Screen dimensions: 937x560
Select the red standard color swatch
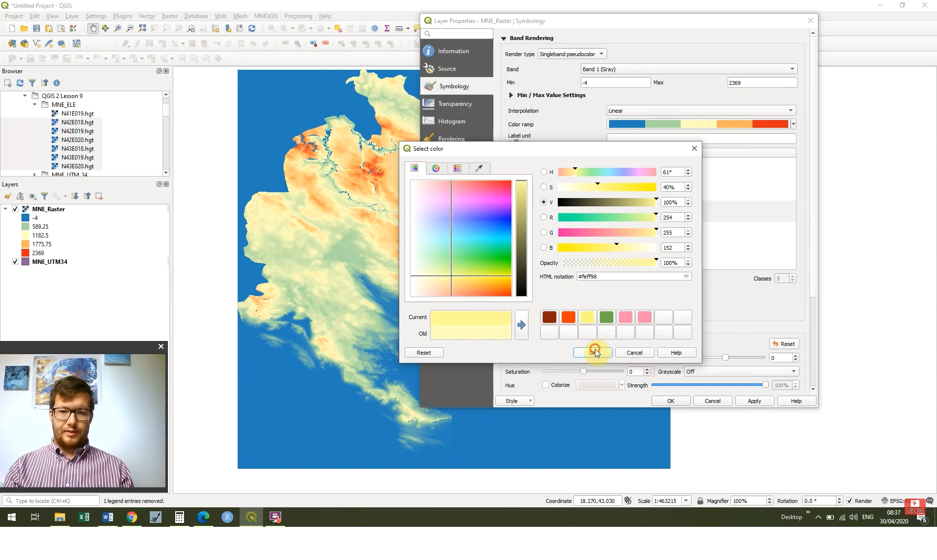568,317
